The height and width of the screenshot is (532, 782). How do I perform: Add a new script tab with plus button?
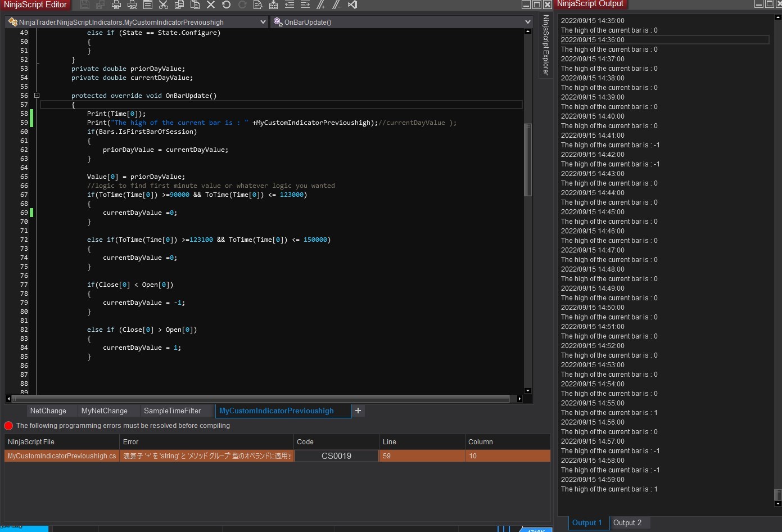pos(358,411)
